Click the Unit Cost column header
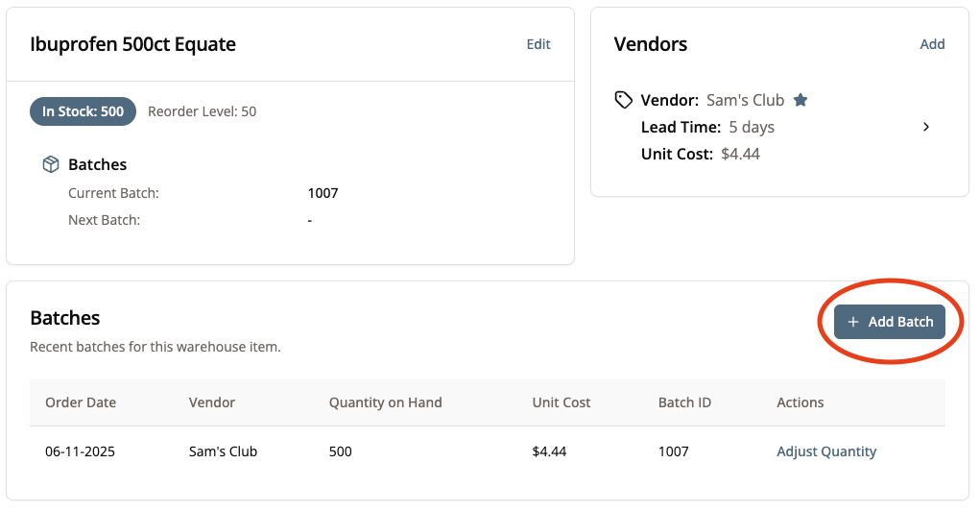The height and width of the screenshot is (512, 980). (x=562, y=402)
